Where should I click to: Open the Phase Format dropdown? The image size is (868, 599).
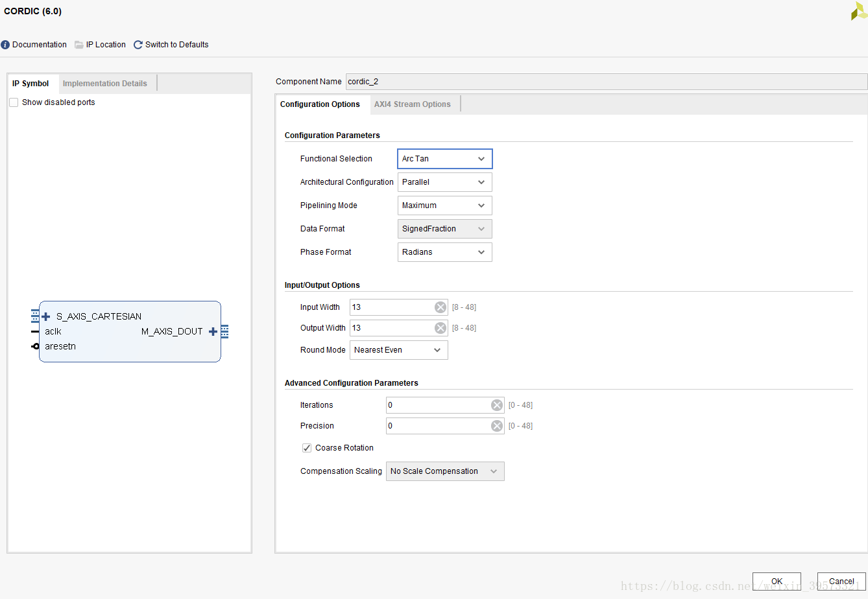pos(445,252)
